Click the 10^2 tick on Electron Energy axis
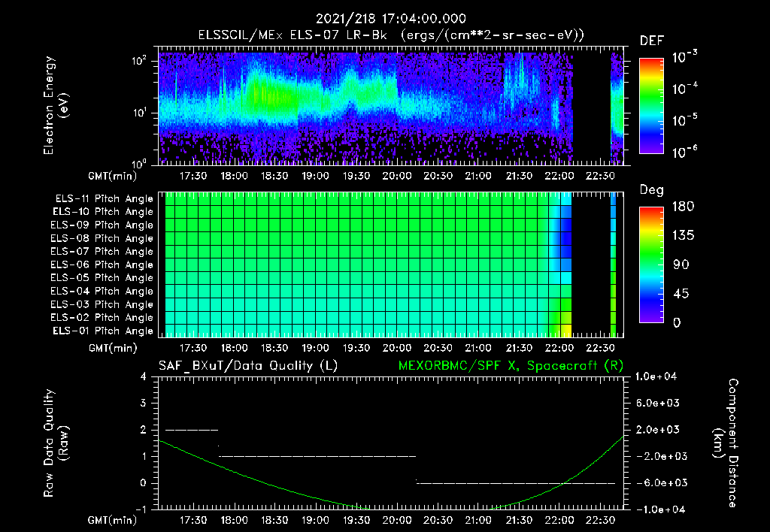 point(139,61)
